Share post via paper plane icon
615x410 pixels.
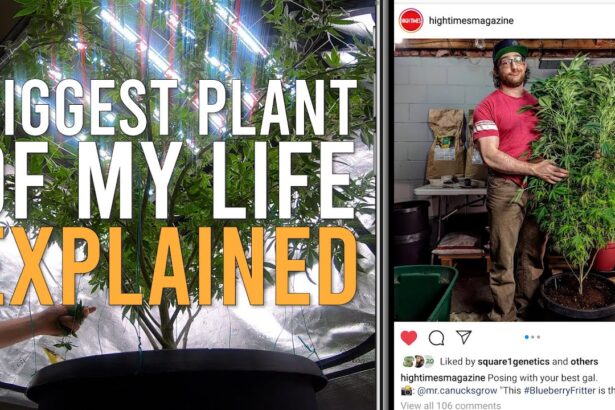pyautogui.click(x=464, y=337)
